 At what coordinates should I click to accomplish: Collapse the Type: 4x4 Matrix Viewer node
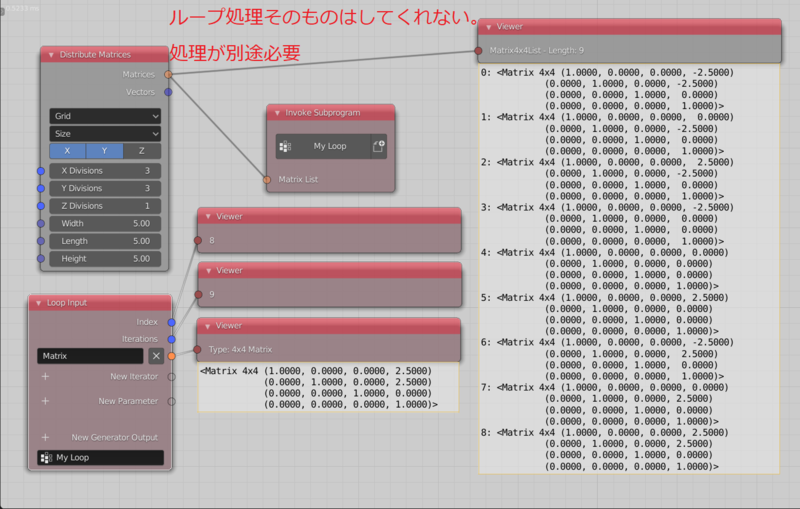(208, 325)
